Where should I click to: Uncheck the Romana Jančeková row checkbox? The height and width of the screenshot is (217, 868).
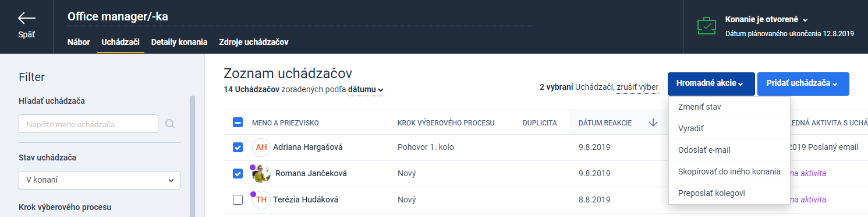238,173
